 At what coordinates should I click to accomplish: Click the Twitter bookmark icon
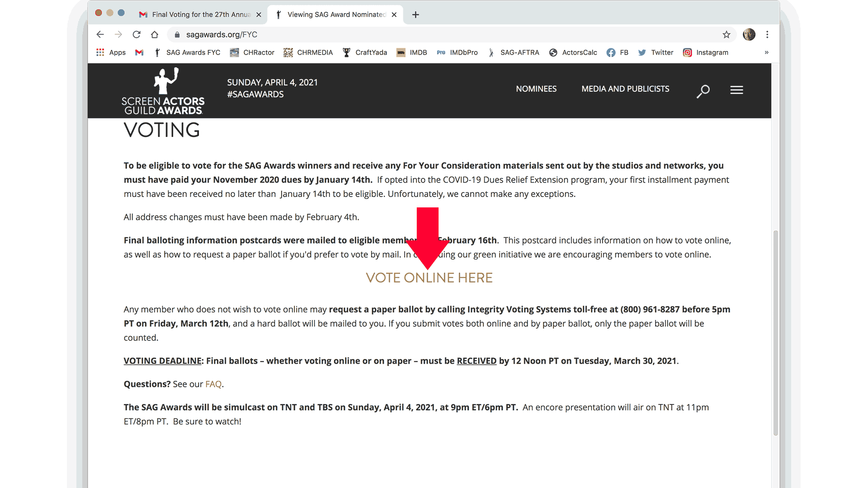(642, 52)
